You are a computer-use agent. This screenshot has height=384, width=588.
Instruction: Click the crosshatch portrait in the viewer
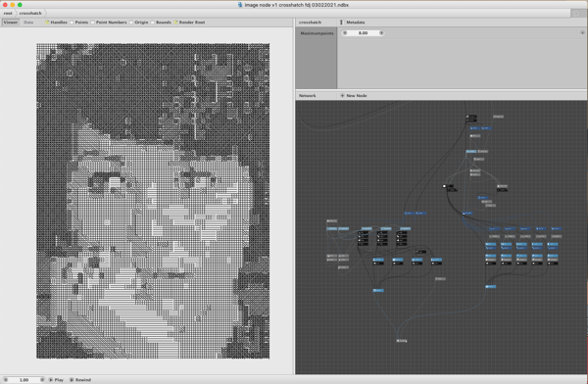point(153,201)
